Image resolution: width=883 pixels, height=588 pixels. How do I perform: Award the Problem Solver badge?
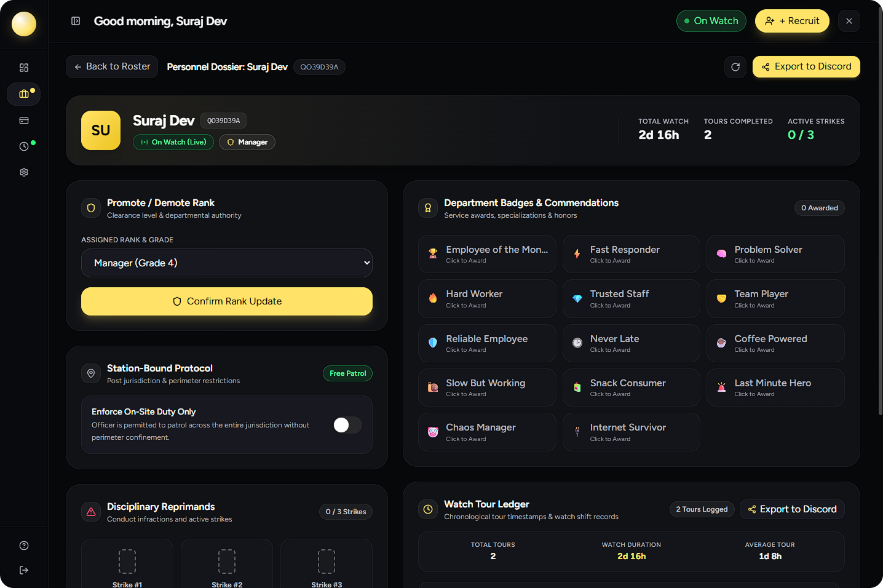tap(775, 254)
